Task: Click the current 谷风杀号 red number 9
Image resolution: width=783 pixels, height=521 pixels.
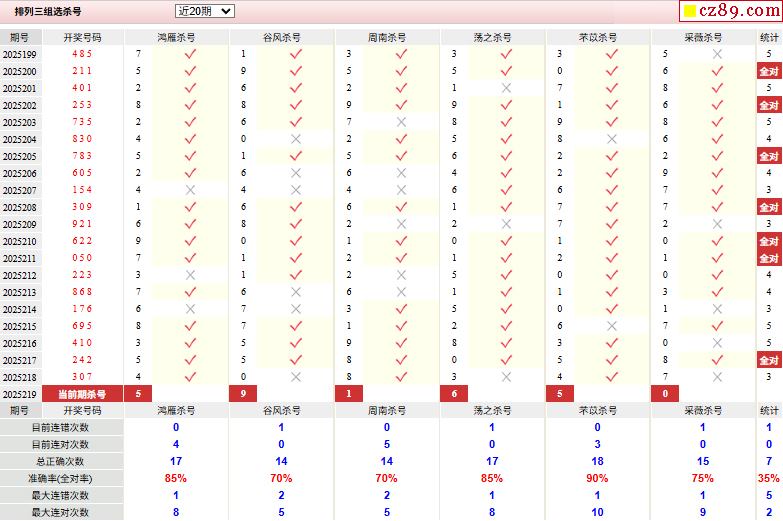Action: 243,394
